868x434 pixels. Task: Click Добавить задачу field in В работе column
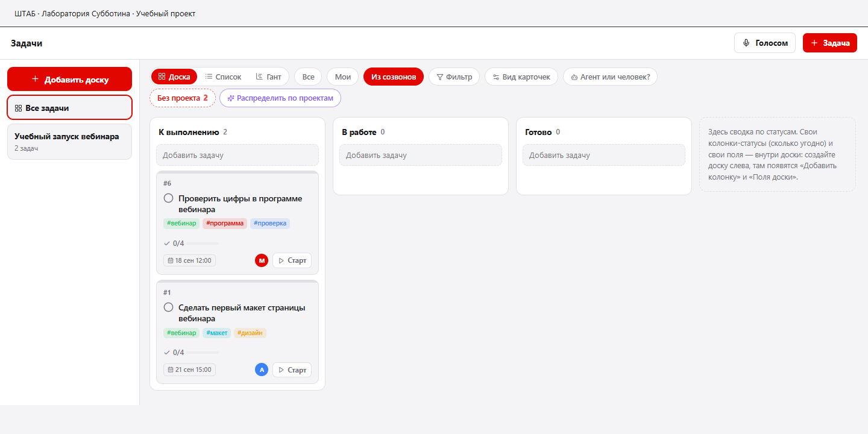421,155
